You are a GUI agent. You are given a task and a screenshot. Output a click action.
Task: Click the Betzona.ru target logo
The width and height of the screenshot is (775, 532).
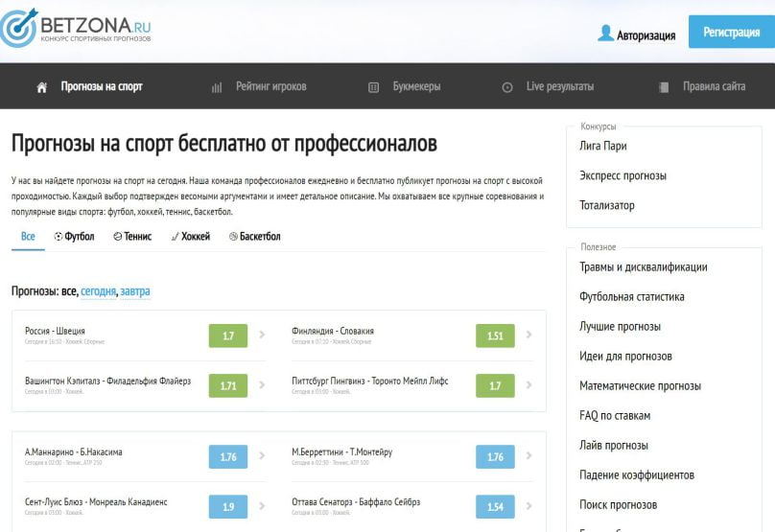pos(19,27)
